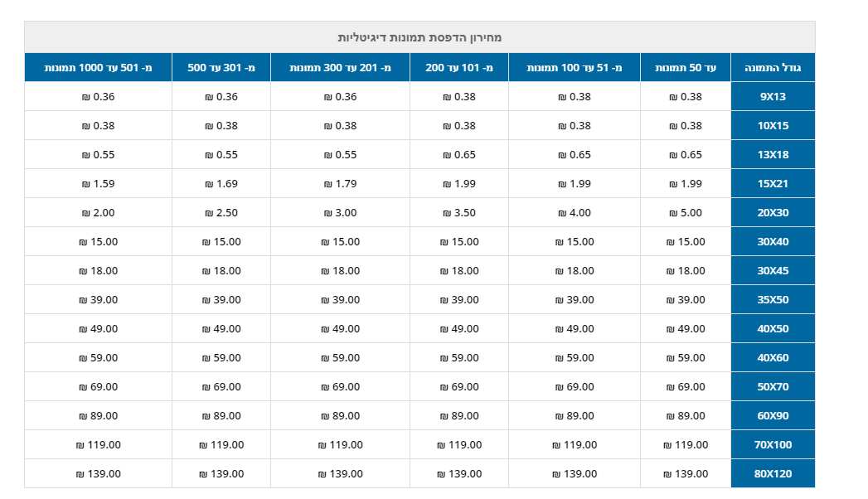The image size is (868, 499).
Task: Select the 70X100 size row label
Action: pos(773,445)
